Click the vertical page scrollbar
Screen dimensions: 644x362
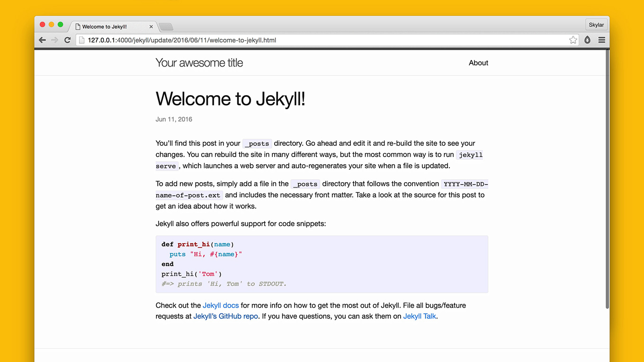[606, 180]
